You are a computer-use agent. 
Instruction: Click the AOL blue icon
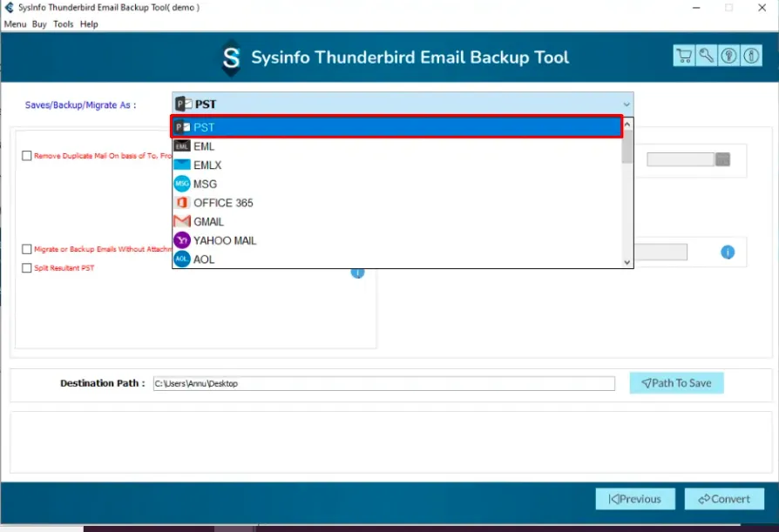182,259
